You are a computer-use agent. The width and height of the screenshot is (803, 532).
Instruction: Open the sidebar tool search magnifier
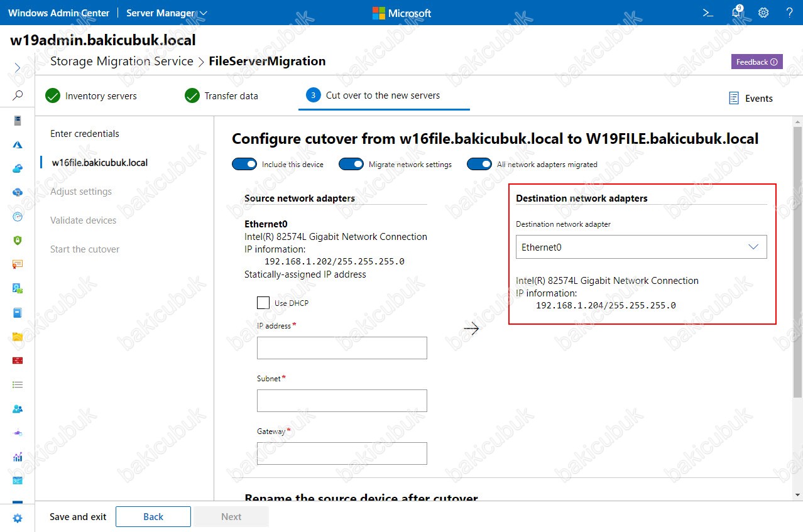18,95
